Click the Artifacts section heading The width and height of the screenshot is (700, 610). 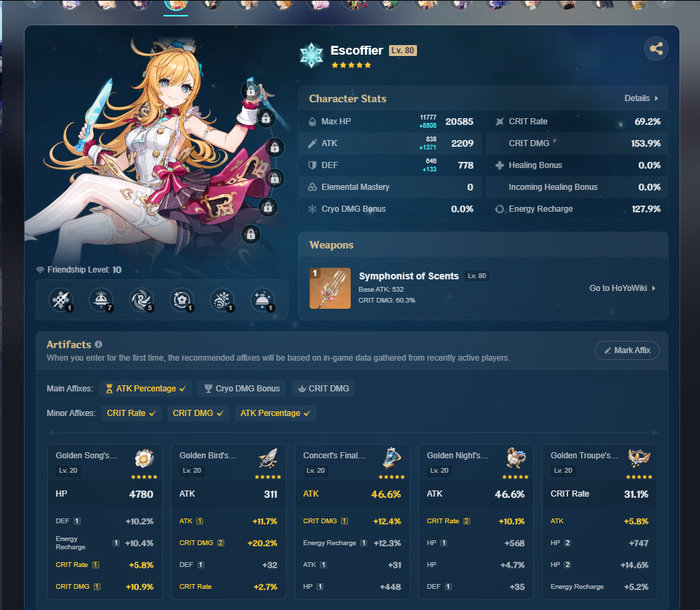[69, 344]
